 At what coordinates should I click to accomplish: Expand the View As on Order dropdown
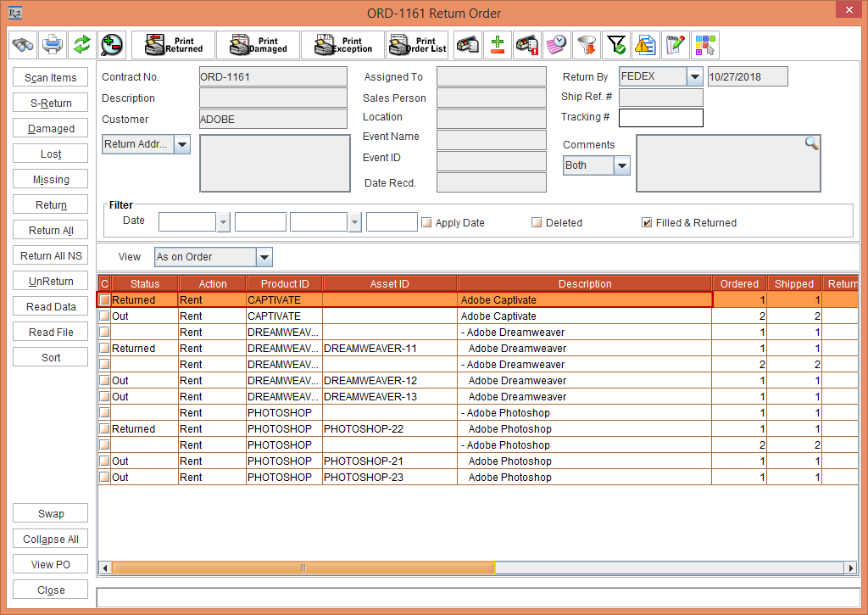(x=264, y=257)
